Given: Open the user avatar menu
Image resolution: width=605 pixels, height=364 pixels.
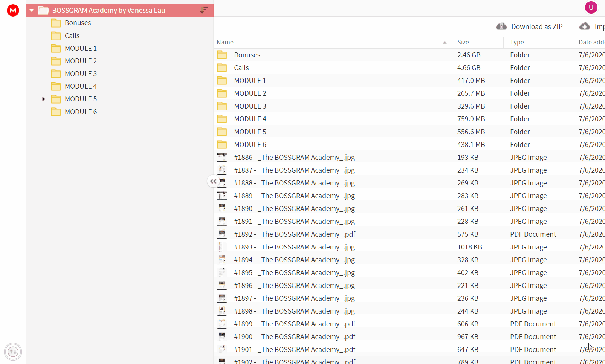Looking at the screenshot, I should click(x=591, y=7).
